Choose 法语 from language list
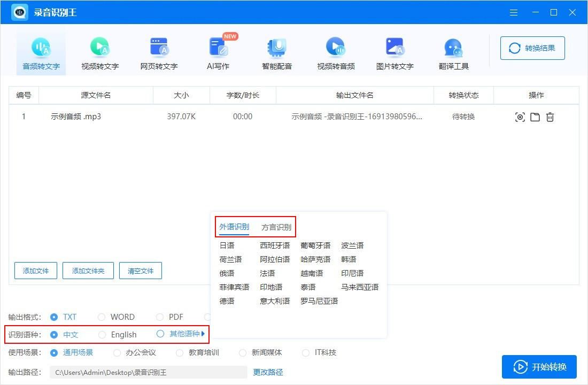The image size is (588, 385). [267, 273]
